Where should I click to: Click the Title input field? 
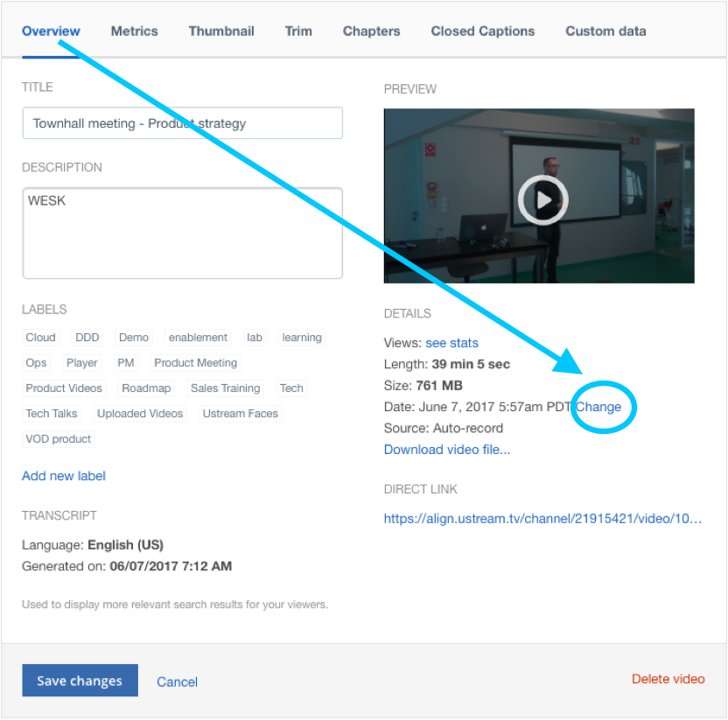[x=182, y=122]
